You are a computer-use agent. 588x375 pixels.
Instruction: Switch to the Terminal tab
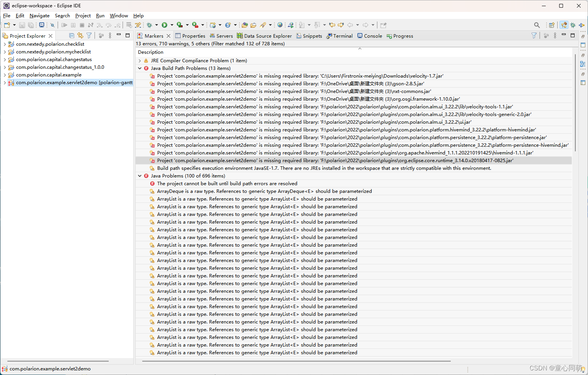pyautogui.click(x=339, y=36)
